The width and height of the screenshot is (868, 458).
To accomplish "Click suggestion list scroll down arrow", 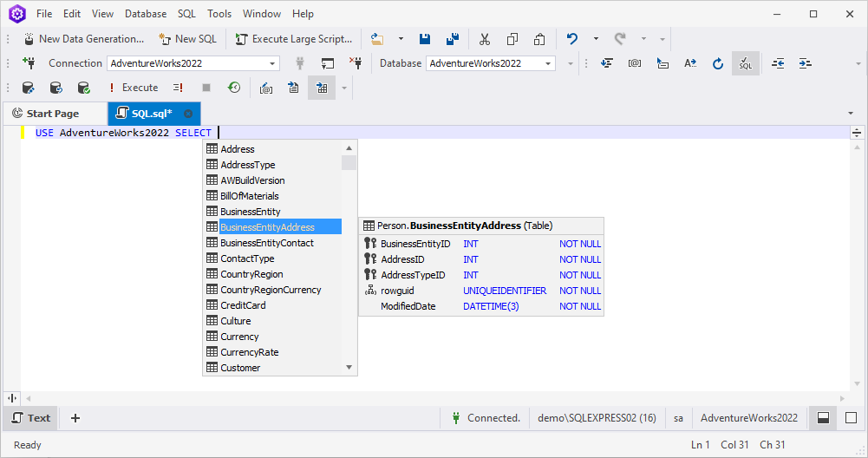I will tap(349, 367).
